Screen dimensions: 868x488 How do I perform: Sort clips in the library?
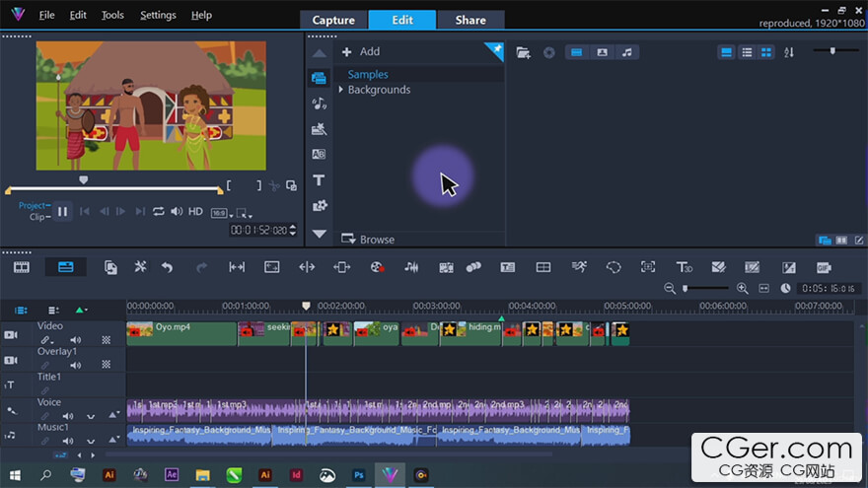[x=789, y=52]
